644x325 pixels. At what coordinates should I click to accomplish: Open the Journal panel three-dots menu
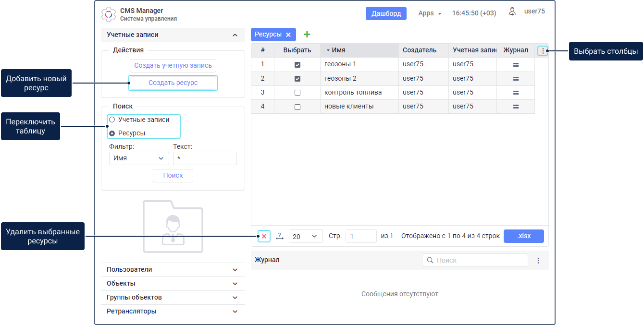click(x=538, y=261)
